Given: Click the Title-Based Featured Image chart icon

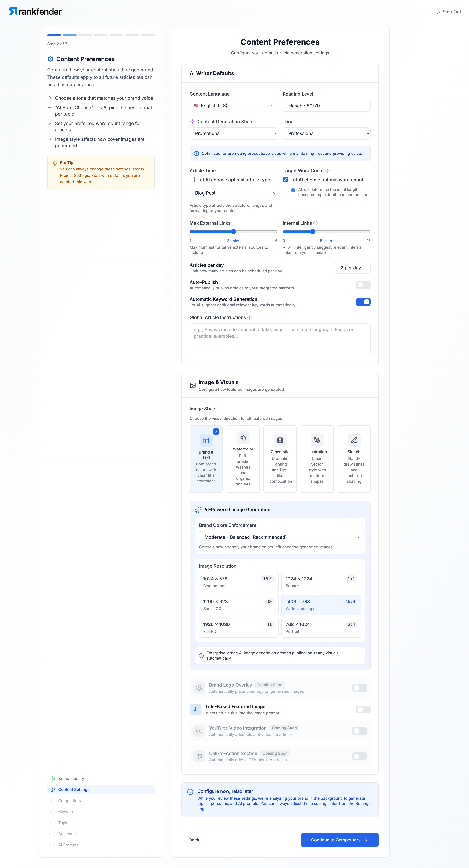Looking at the screenshot, I should coord(195,709).
